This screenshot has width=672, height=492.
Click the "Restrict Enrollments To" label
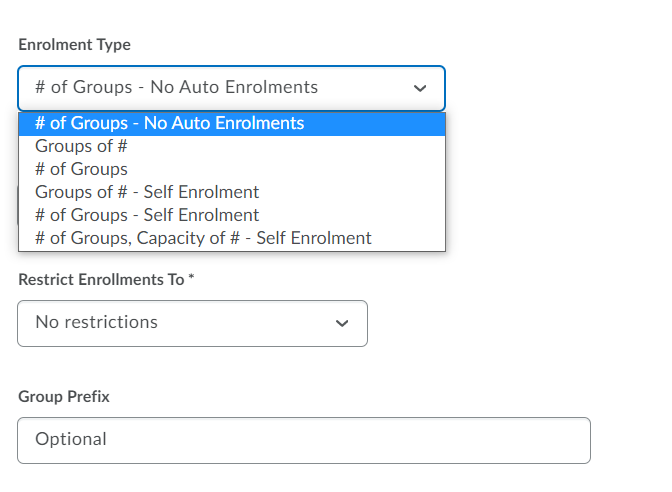click(x=101, y=280)
